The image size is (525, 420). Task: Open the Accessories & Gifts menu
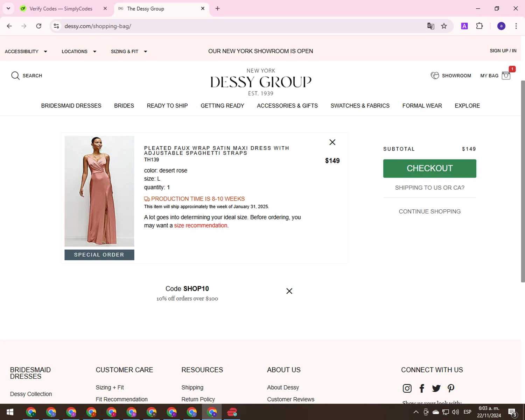click(x=287, y=106)
